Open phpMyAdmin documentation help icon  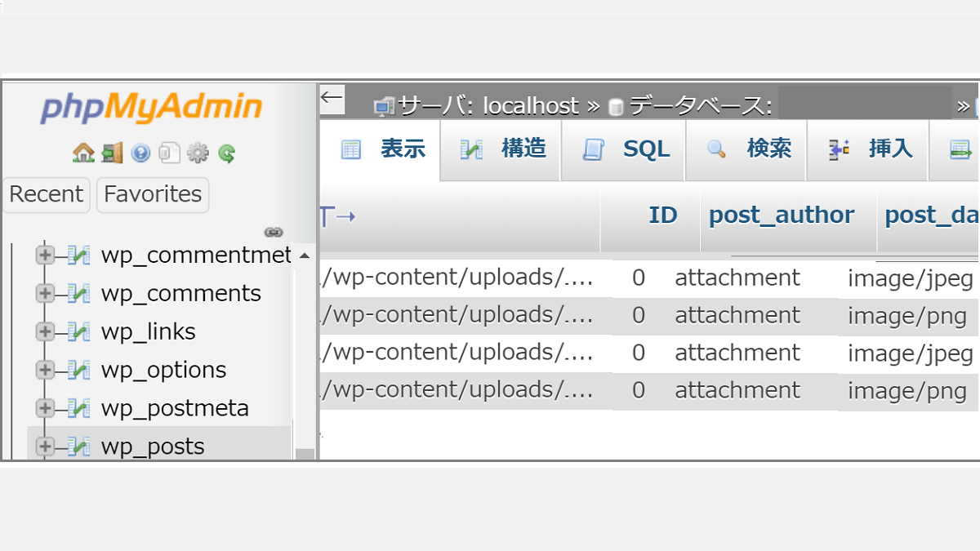pyautogui.click(x=140, y=153)
